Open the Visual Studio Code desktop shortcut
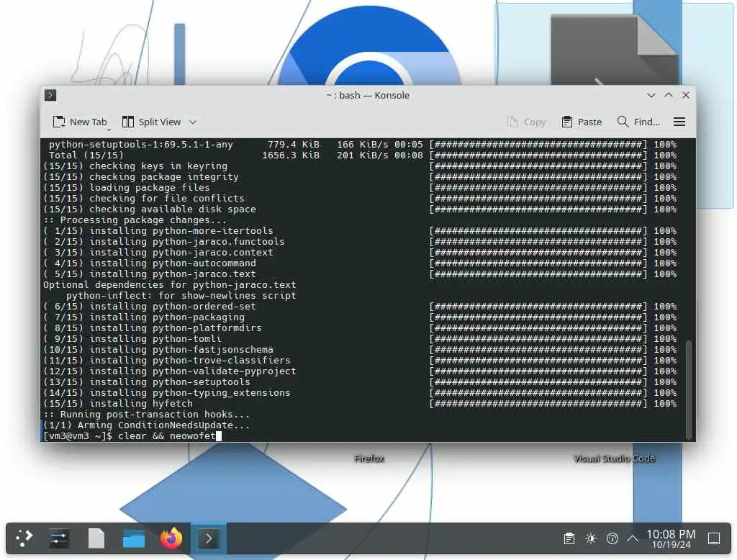Image resolution: width=737 pixels, height=560 pixels. (x=614, y=459)
